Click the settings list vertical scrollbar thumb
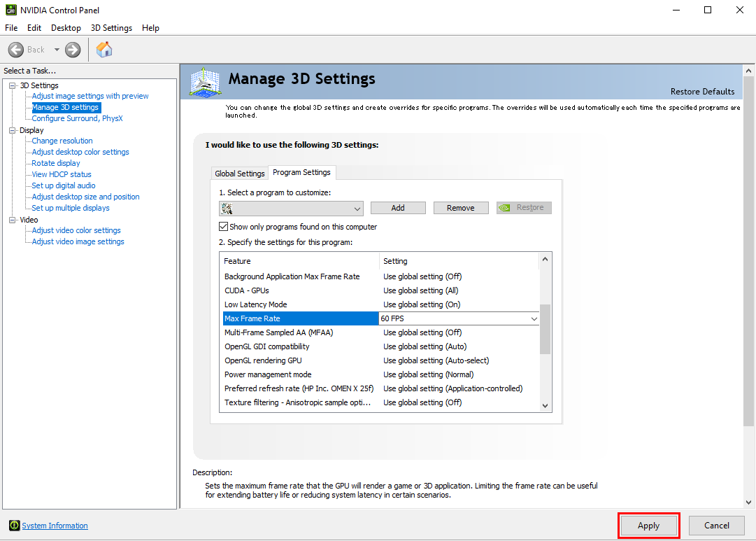The width and height of the screenshot is (756, 541). point(545,329)
